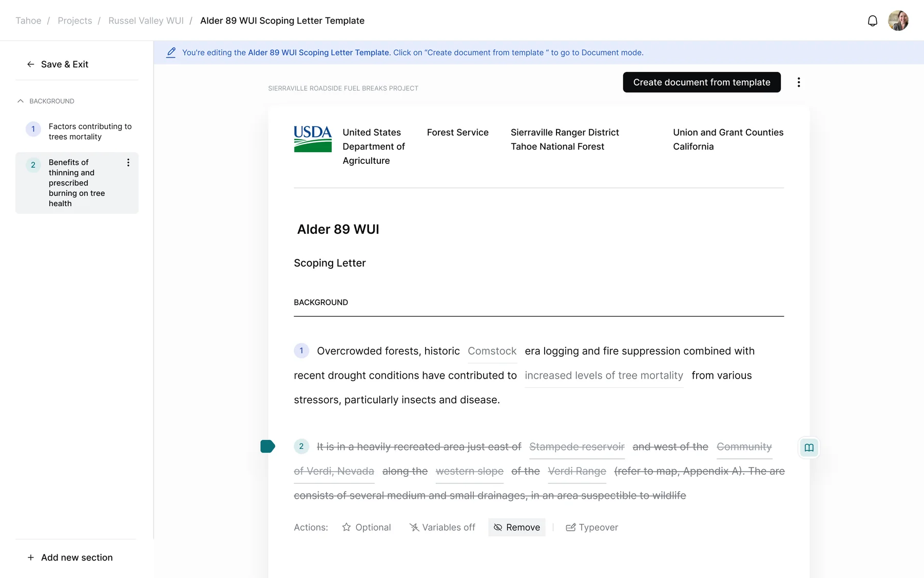Click the Typeover edit icon
924x578 pixels.
(570, 527)
